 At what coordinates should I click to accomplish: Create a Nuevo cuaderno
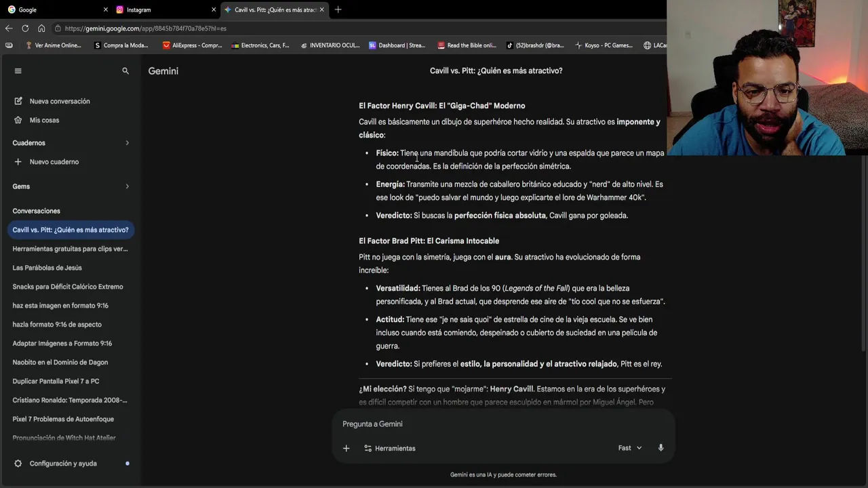click(x=46, y=162)
